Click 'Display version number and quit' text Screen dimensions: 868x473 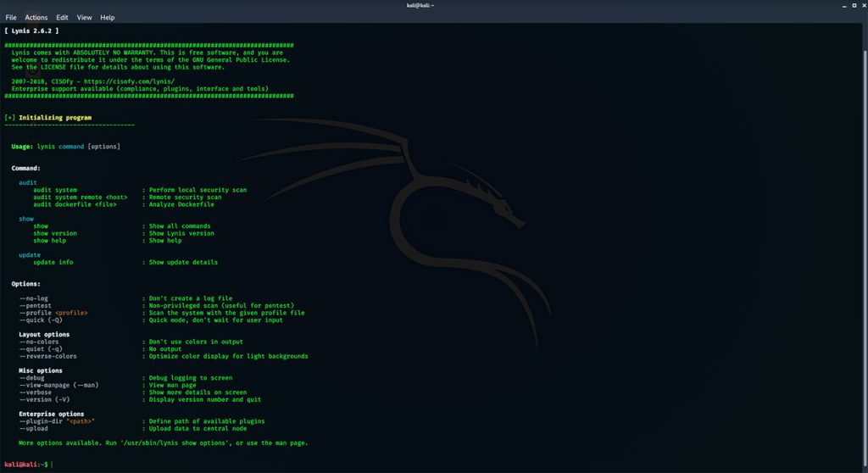coord(205,399)
